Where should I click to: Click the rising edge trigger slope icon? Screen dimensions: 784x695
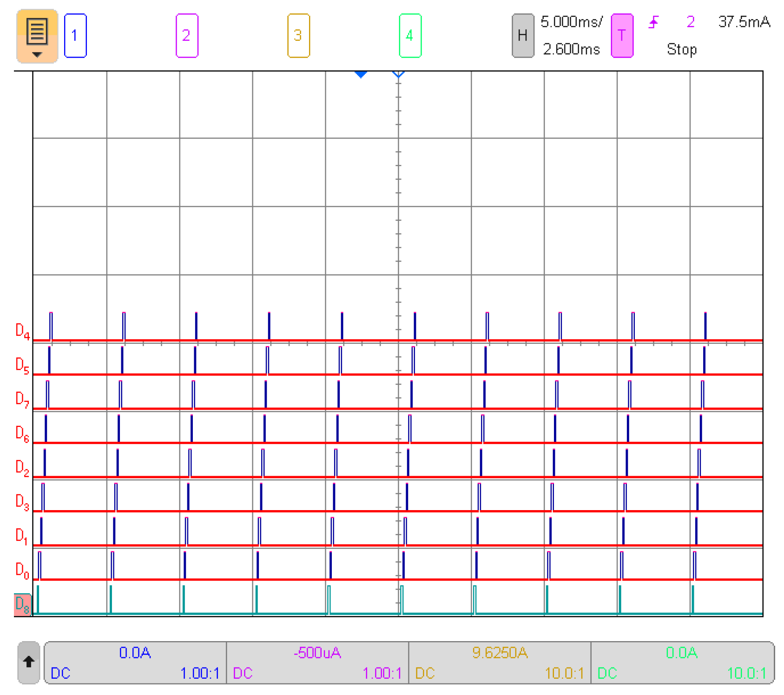click(654, 22)
